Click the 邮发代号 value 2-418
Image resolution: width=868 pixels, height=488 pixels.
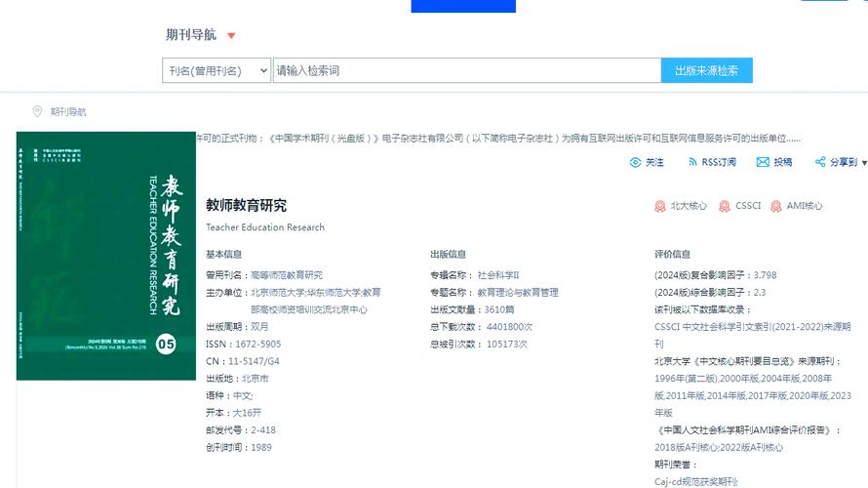(x=263, y=429)
